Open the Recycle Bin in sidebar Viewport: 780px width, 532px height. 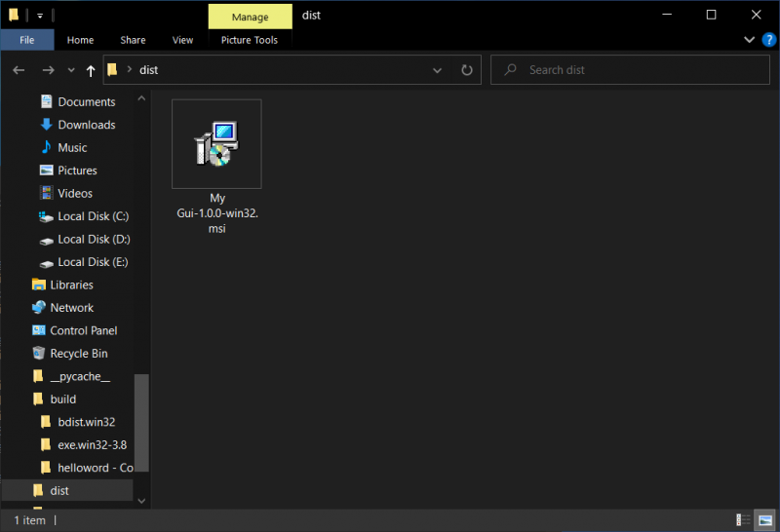point(78,354)
